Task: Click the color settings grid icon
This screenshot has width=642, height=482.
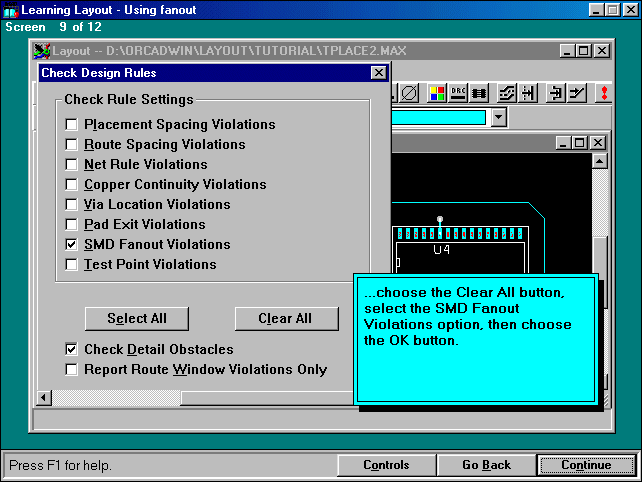Action: pos(437,93)
